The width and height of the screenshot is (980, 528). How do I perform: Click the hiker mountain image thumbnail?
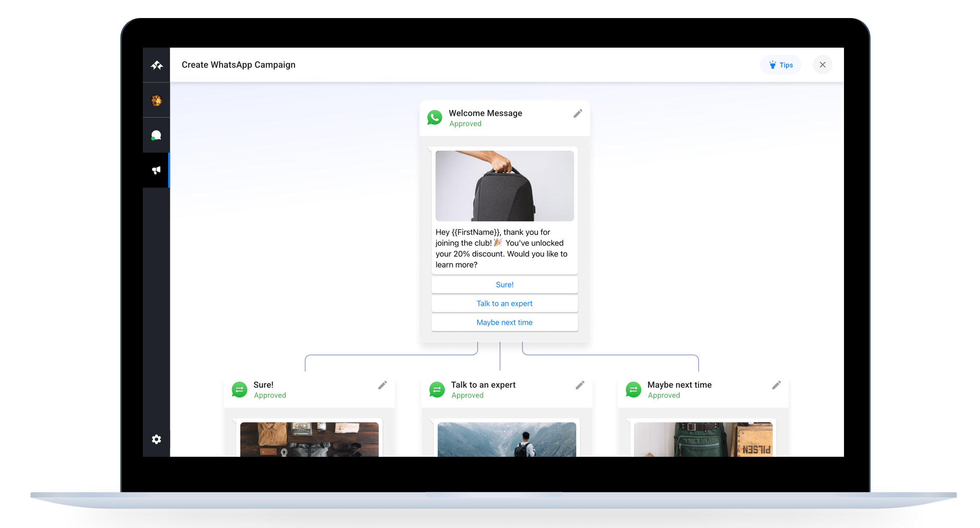coord(506,439)
